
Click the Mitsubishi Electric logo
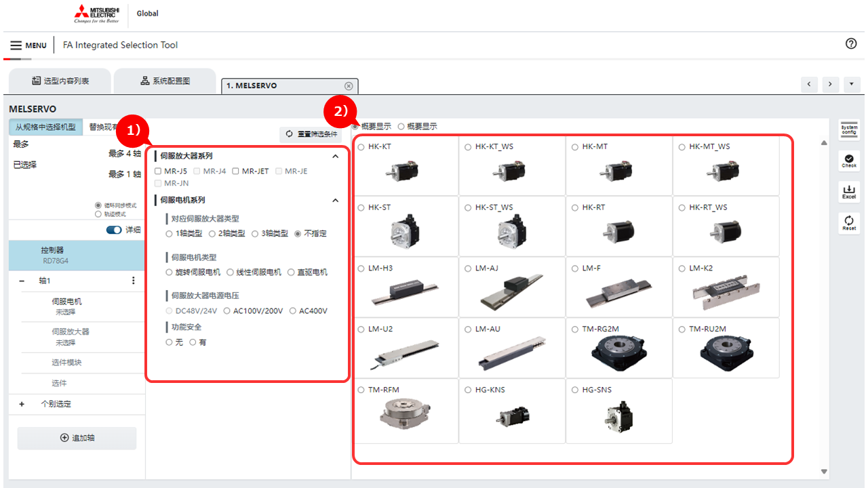(98, 14)
